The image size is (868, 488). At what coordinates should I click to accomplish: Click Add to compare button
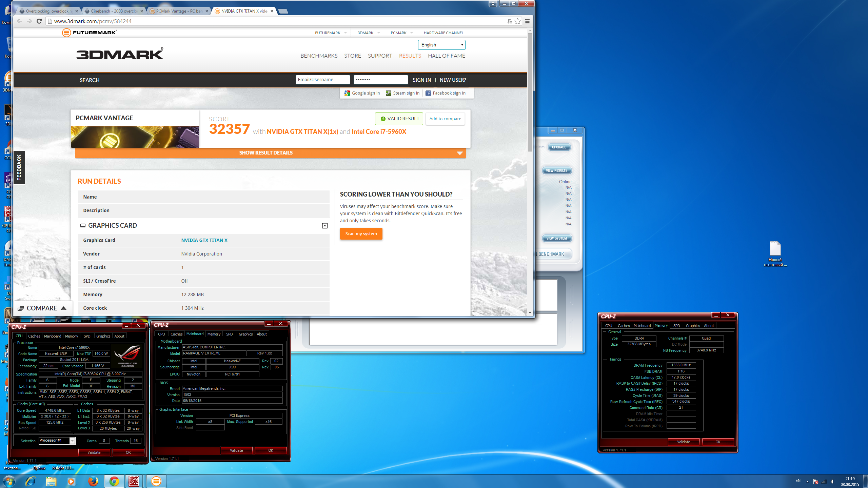445,119
